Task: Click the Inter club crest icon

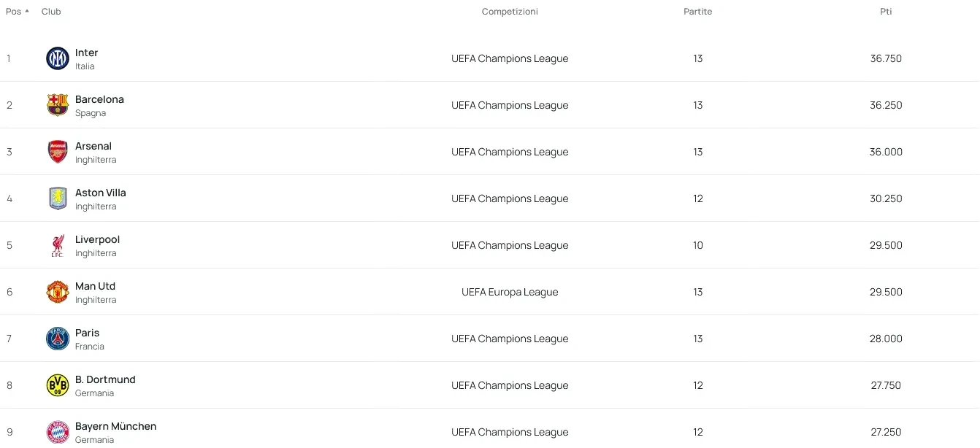Action: pyautogui.click(x=58, y=58)
